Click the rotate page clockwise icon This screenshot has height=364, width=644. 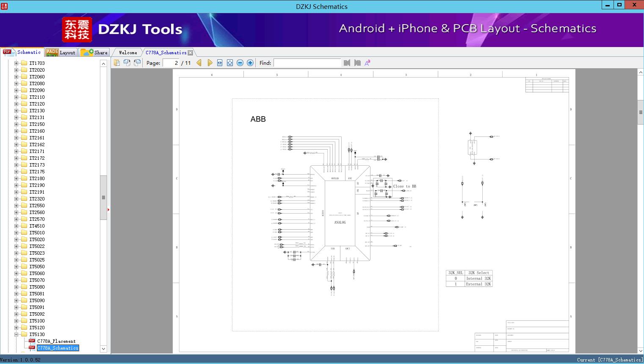[x=137, y=63]
